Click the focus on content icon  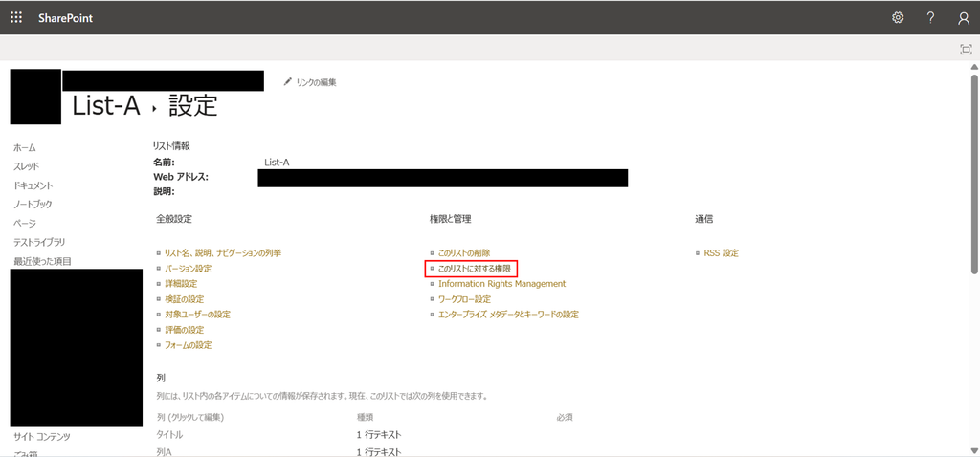click(x=966, y=50)
